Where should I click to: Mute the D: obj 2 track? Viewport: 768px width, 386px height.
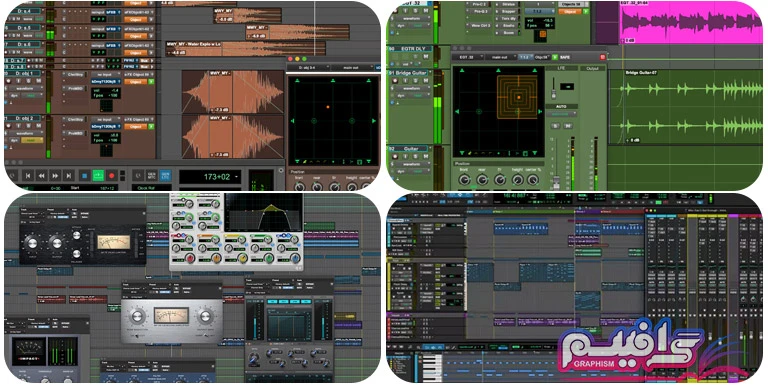pyautogui.click(x=38, y=125)
